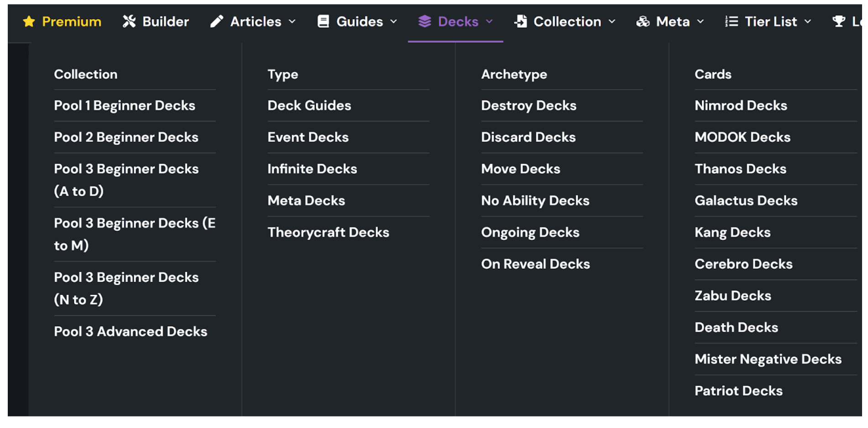This screenshot has height=428, width=868.
Task: Expand the Tier List dropdown chevron
Action: 808,21
